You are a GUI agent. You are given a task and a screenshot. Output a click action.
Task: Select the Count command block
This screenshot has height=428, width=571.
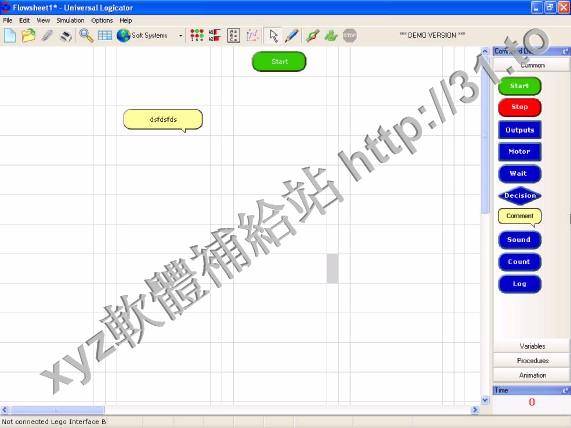tap(519, 262)
